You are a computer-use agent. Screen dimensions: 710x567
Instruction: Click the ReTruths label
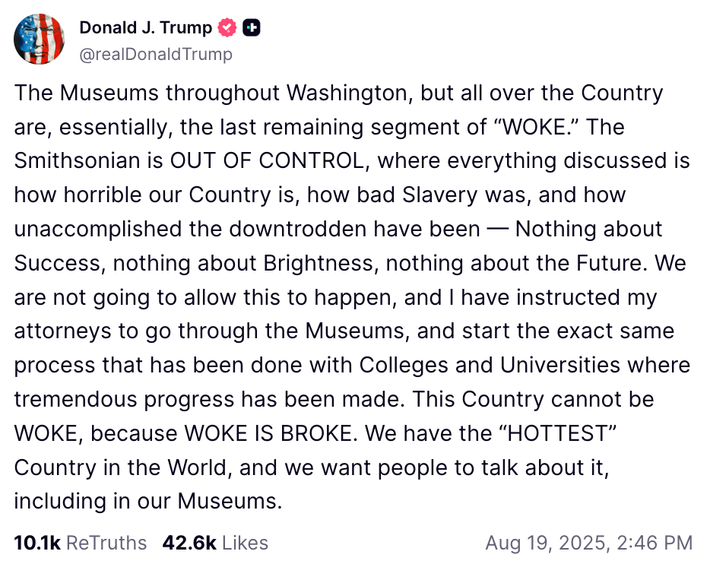(106, 543)
